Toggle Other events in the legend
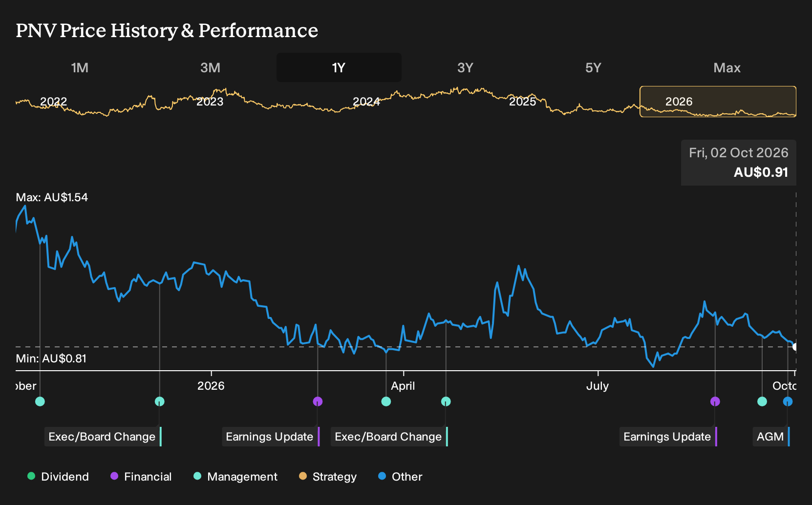The height and width of the screenshot is (505, 812). [x=400, y=477]
